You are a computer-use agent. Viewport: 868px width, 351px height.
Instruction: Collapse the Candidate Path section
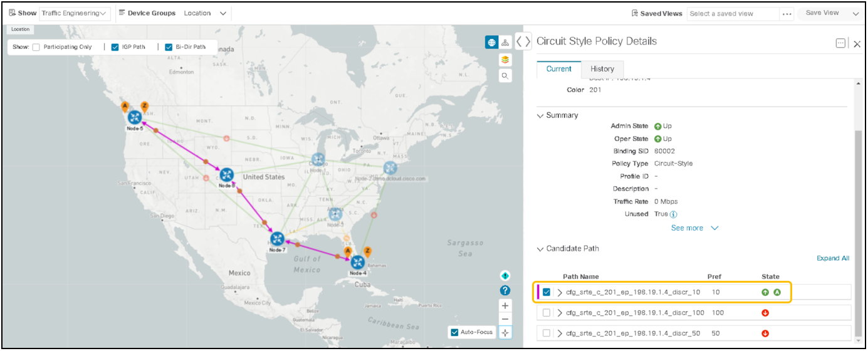point(541,249)
